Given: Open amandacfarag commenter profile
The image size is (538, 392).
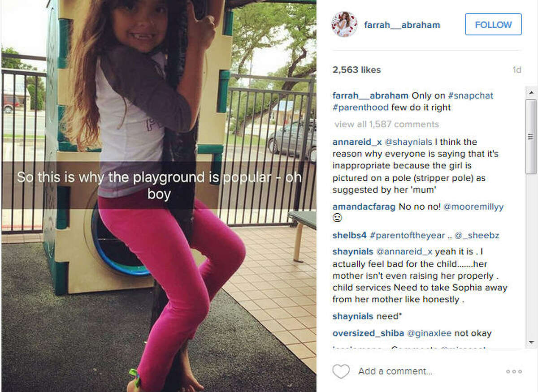Looking at the screenshot, I should click(364, 207).
